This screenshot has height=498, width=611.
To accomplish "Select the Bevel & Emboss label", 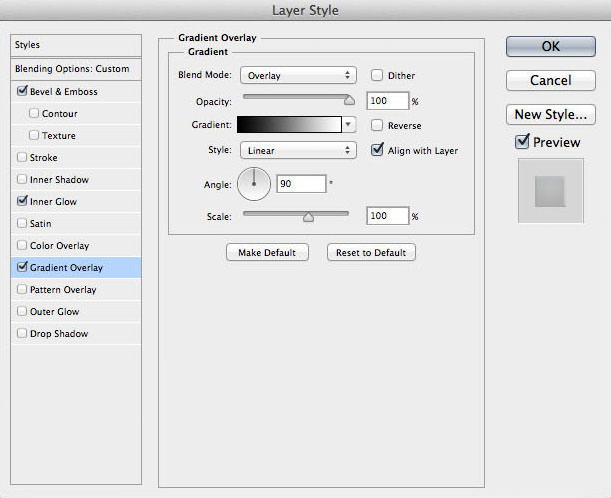I will pyautogui.click(x=64, y=92).
